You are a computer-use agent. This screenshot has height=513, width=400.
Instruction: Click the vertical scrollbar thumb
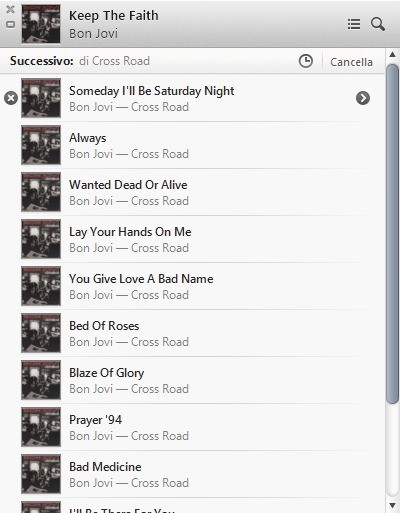pyautogui.click(x=392, y=234)
